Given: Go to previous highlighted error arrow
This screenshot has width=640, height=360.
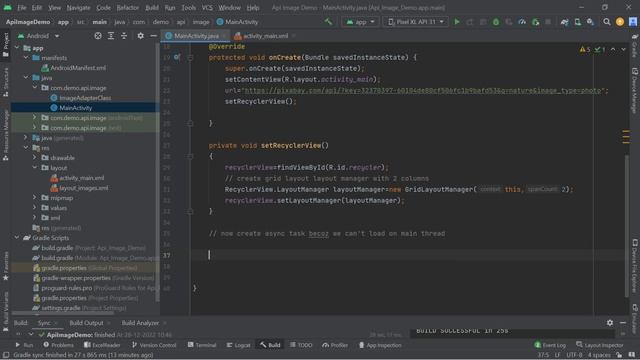Looking at the screenshot, I should point(613,49).
